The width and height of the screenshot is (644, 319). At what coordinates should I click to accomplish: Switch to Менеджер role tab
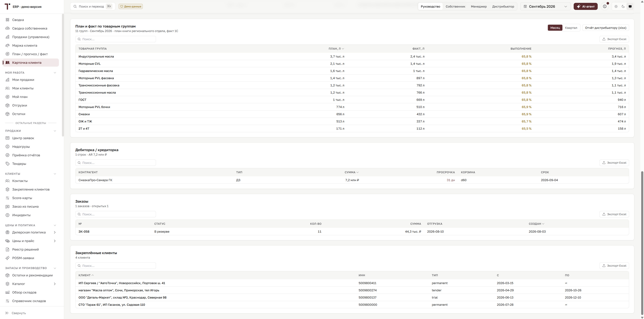tap(479, 7)
